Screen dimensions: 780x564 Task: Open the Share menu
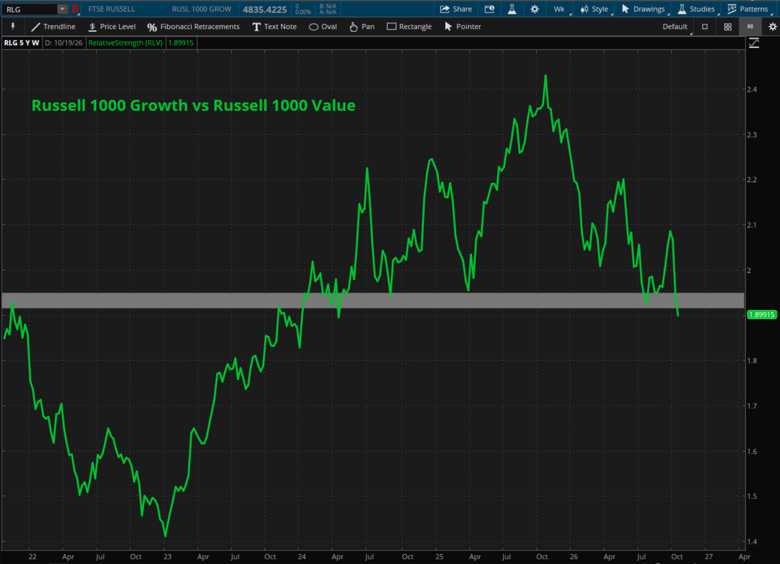pyautogui.click(x=456, y=9)
